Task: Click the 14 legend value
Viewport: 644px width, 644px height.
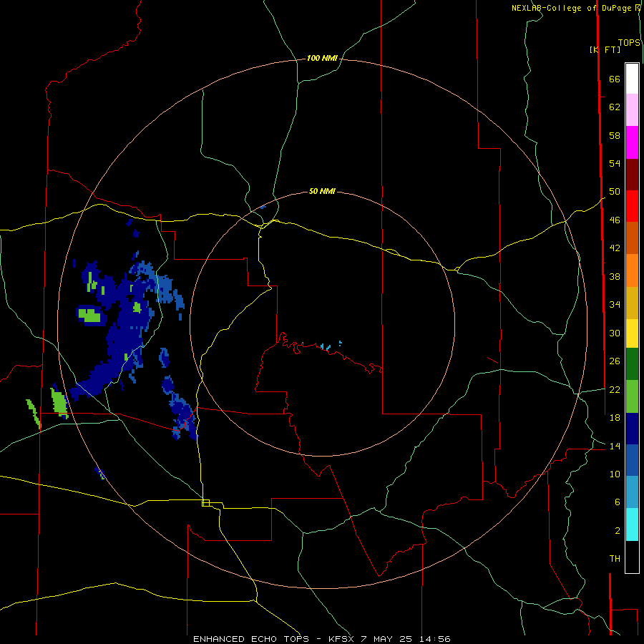Action: [615, 446]
